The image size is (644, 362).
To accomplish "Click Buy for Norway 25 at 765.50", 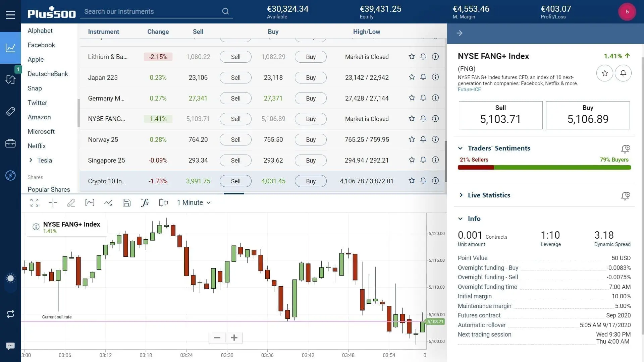I will pos(310,139).
